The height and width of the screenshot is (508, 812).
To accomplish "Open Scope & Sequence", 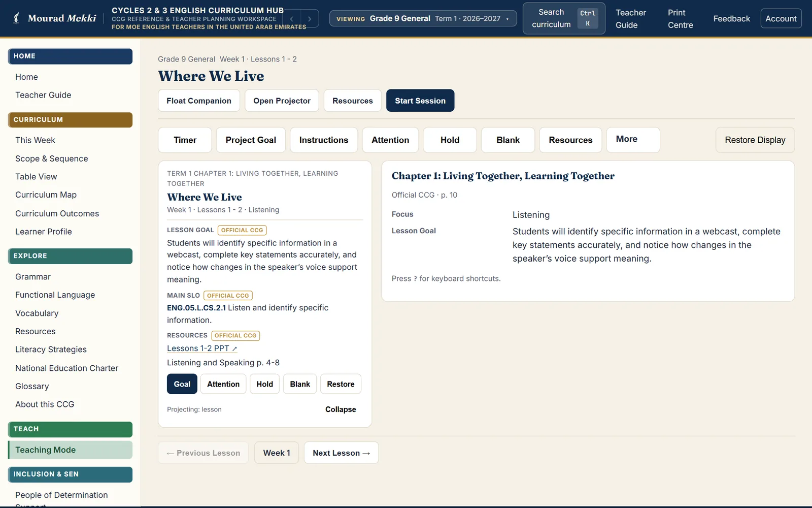I will (x=51, y=158).
